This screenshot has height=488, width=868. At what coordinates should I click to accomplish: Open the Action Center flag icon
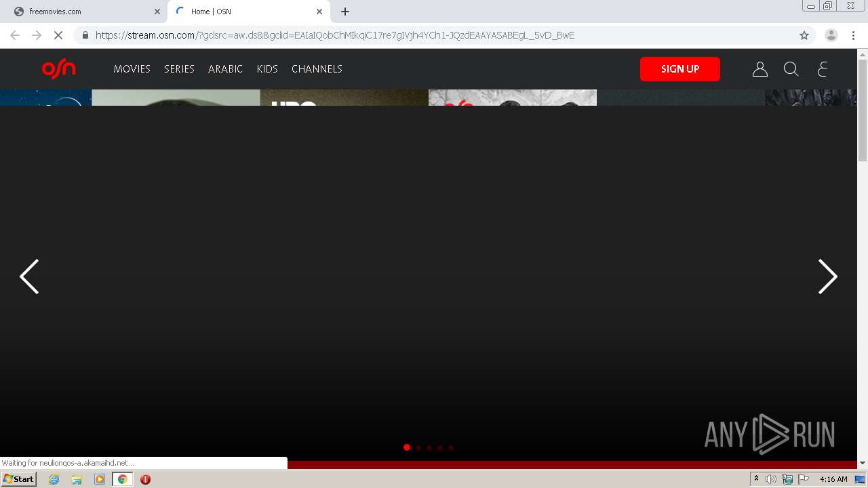click(x=804, y=479)
